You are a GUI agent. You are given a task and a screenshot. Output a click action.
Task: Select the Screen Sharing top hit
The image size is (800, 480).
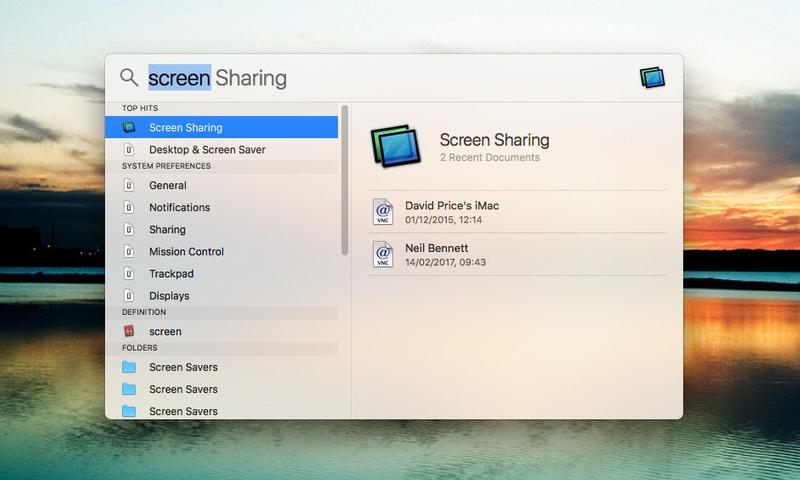pyautogui.click(x=221, y=127)
